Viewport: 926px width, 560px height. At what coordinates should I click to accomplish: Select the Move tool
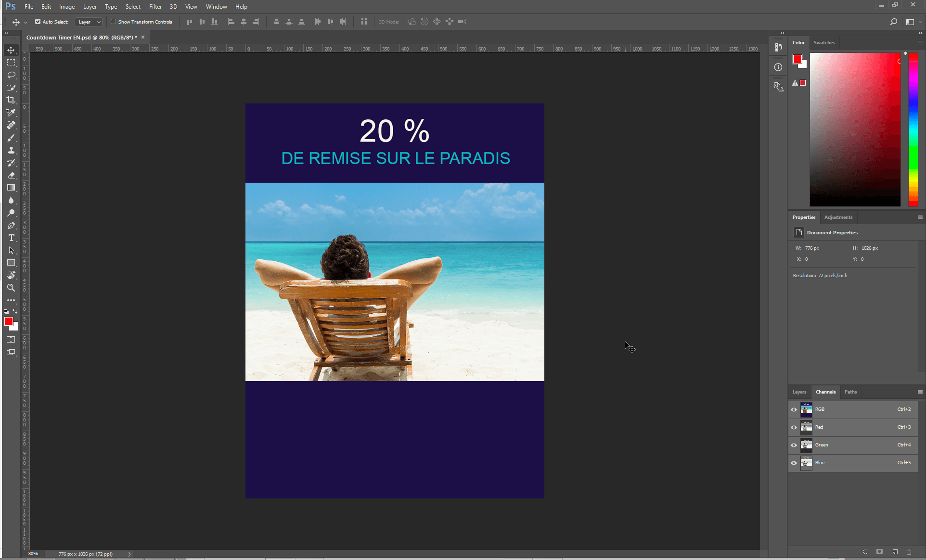point(11,50)
